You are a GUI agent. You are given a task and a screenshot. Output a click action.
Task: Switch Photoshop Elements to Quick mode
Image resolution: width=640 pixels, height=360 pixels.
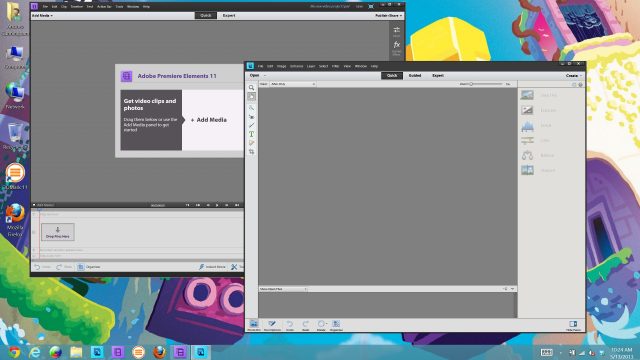(x=392, y=76)
